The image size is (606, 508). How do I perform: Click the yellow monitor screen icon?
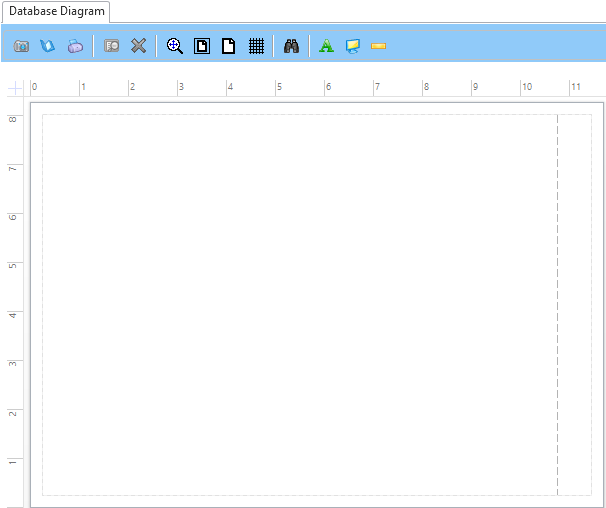[353, 46]
